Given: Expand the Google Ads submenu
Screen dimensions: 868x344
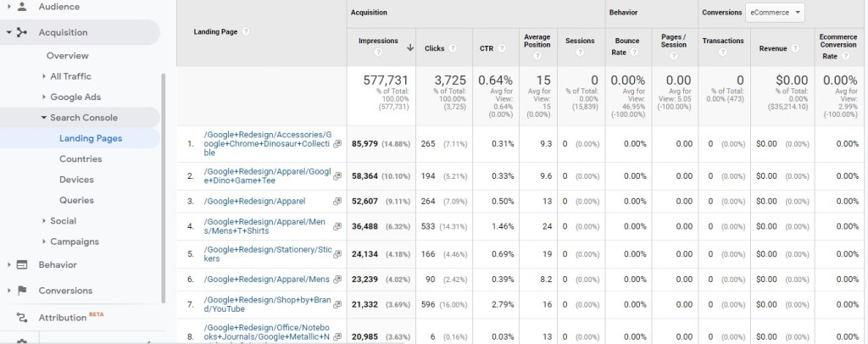Looking at the screenshot, I should coord(44,97).
